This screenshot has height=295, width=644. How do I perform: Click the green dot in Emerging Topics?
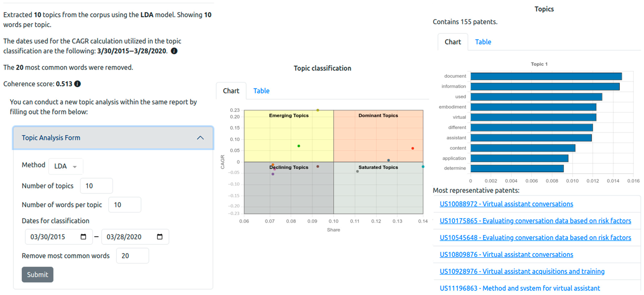coord(298,146)
